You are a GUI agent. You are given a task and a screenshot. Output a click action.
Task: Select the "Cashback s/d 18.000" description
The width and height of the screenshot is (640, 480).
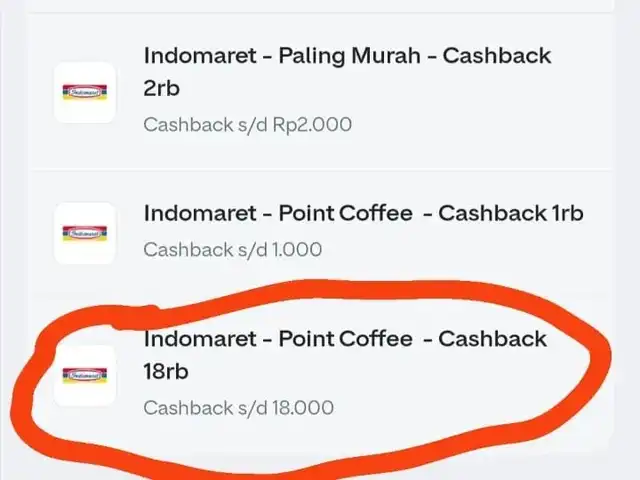click(238, 408)
